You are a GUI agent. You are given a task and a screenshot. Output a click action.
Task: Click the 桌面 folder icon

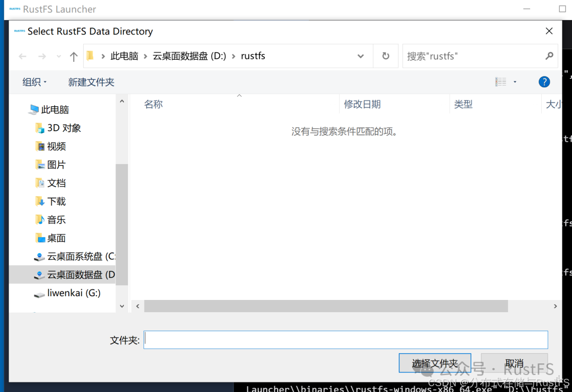coord(40,238)
